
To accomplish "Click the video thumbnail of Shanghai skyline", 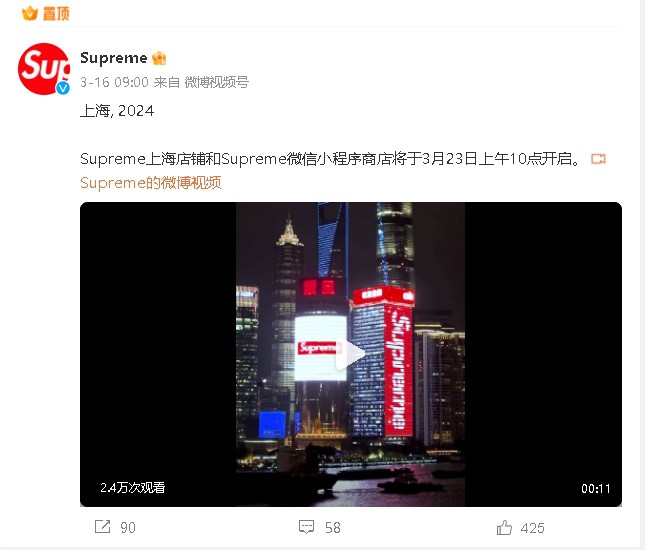I will [x=350, y=354].
